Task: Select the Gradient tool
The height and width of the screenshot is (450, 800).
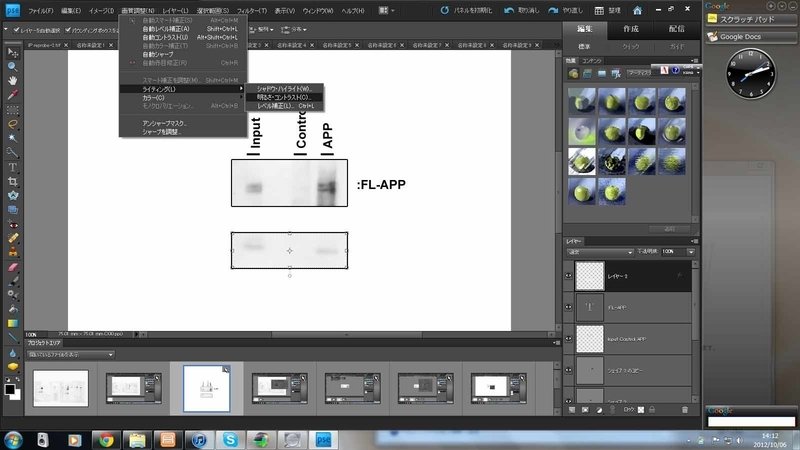Action: pyautogui.click(x=13, y=323)
